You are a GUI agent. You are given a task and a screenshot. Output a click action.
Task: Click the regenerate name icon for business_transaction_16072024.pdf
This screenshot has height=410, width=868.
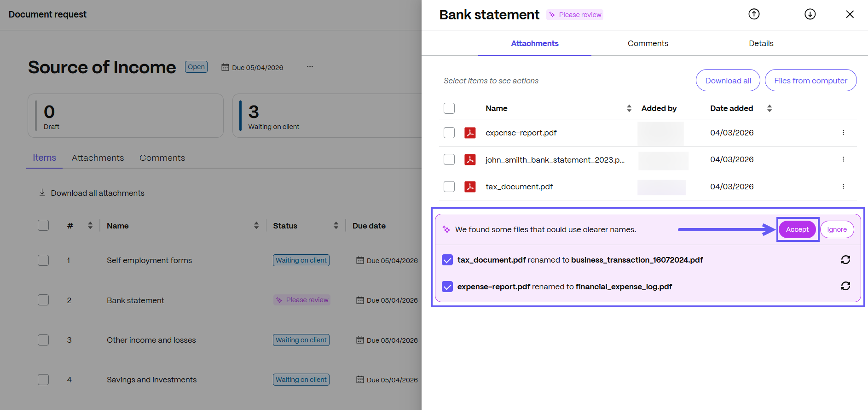click(x=845, y=260)
